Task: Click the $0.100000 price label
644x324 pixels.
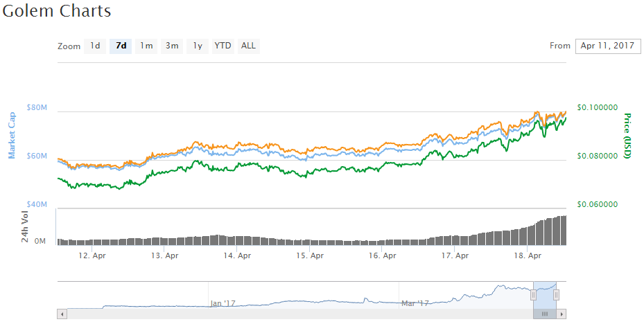Action: pos(597,107)
